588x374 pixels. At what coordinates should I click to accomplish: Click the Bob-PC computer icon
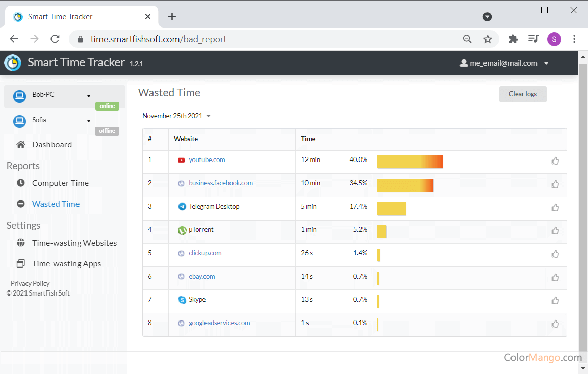pos(19,96)
